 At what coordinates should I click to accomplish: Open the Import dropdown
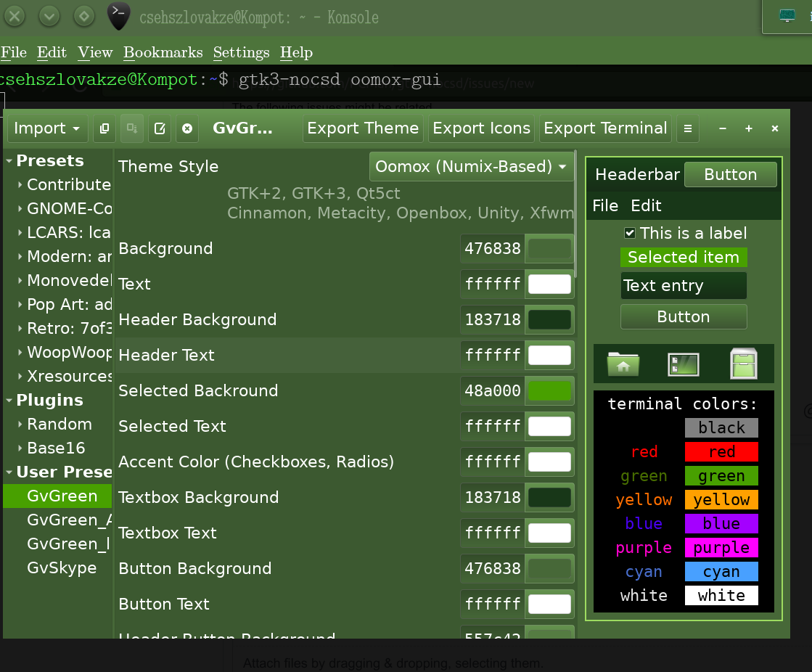click(46, 128)
